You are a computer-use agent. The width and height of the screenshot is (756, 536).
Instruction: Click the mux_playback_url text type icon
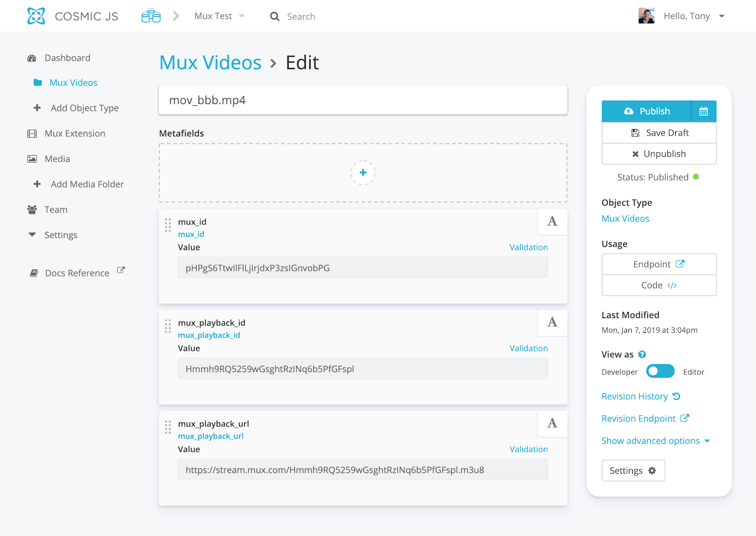coord(552,423)
